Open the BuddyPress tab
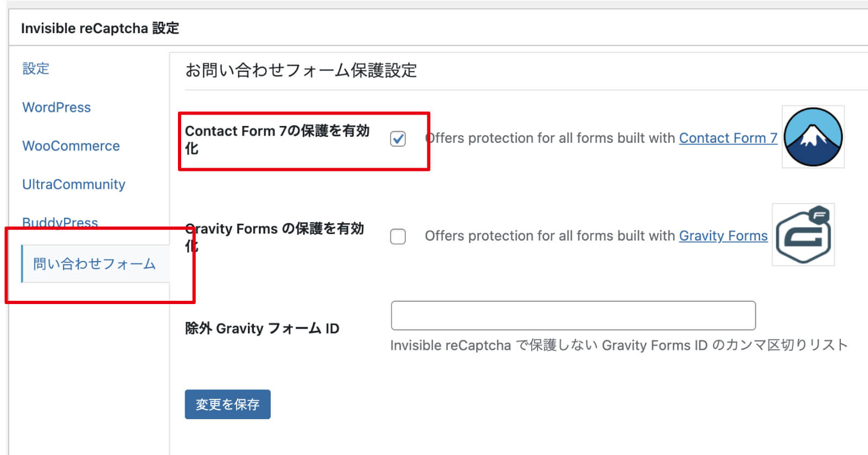This screenshot has width=868, height=455. tap(60, 222)
